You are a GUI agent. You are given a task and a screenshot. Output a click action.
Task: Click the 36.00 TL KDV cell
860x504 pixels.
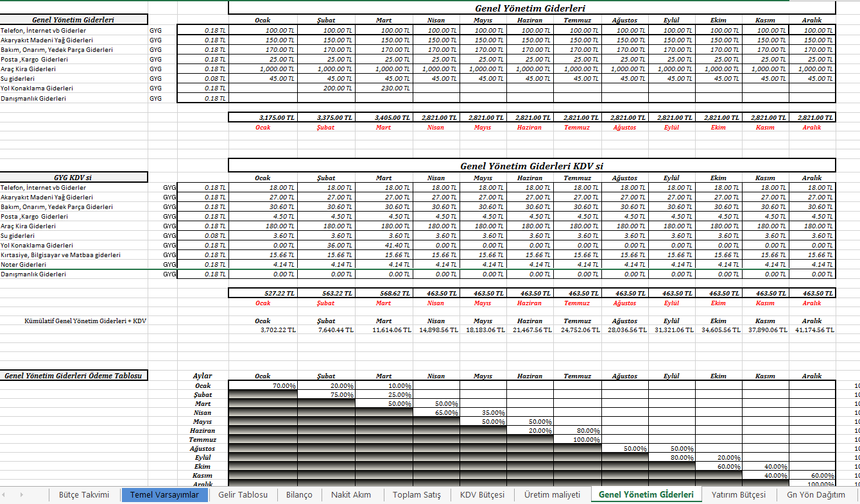326,246
